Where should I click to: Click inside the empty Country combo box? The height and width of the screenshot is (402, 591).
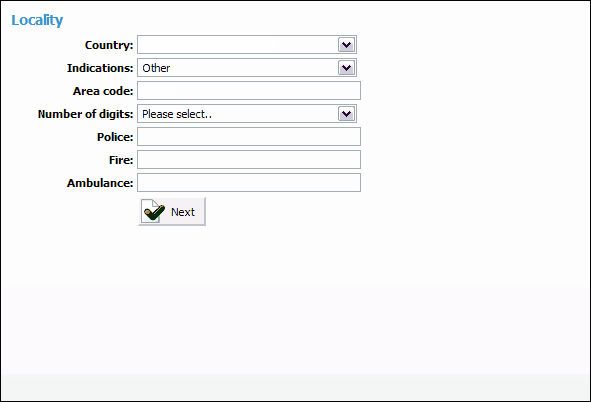247,45
